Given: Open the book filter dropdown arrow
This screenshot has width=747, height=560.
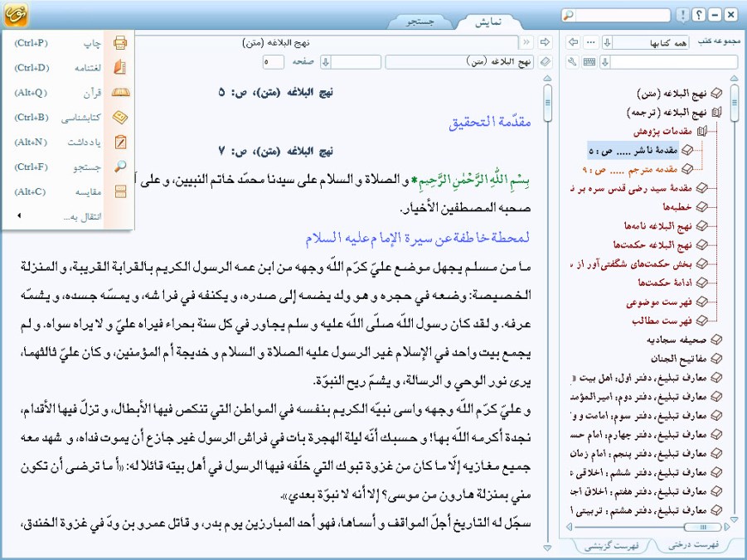Looking at the screenshot, I should (x=605, y=62).
